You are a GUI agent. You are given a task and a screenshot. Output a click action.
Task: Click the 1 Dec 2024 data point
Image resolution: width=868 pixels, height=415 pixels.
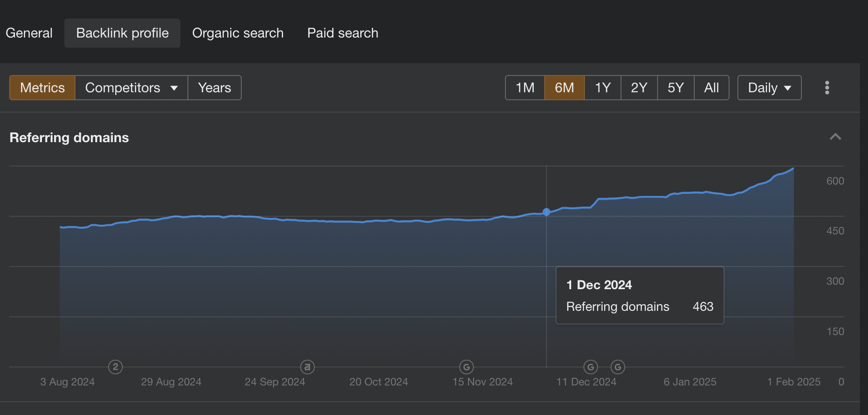(546, 212)
